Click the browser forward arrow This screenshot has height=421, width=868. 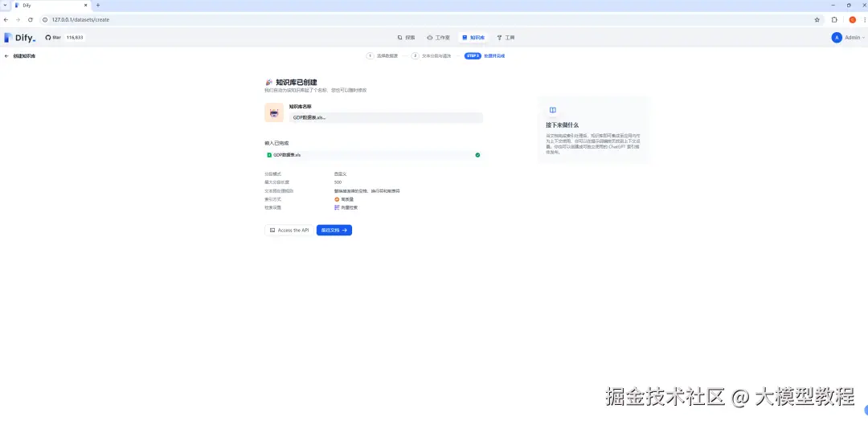click(x=18, y=19)
